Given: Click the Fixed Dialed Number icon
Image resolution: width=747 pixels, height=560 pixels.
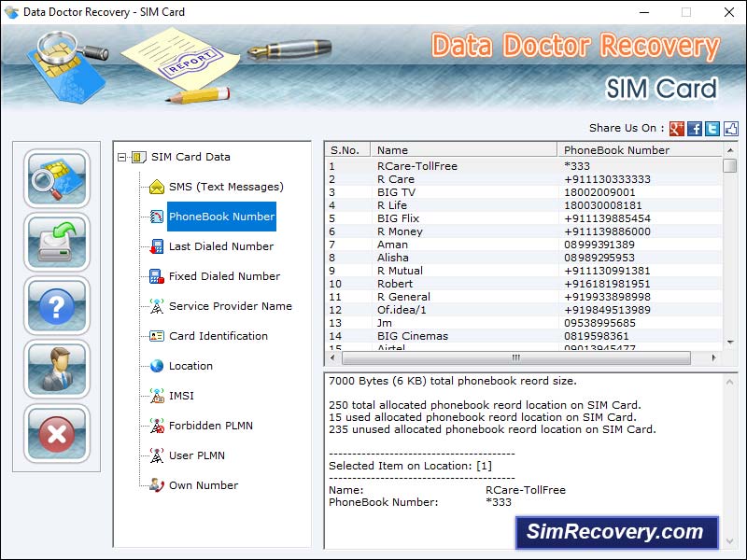Looking at the screenshot, I should click(x=157, y=276).
